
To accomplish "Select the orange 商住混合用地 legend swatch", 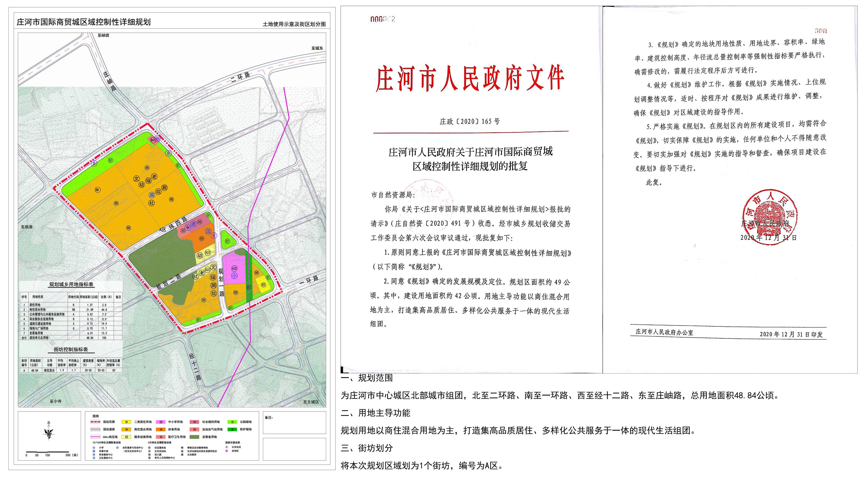I will tap(126, 429).
